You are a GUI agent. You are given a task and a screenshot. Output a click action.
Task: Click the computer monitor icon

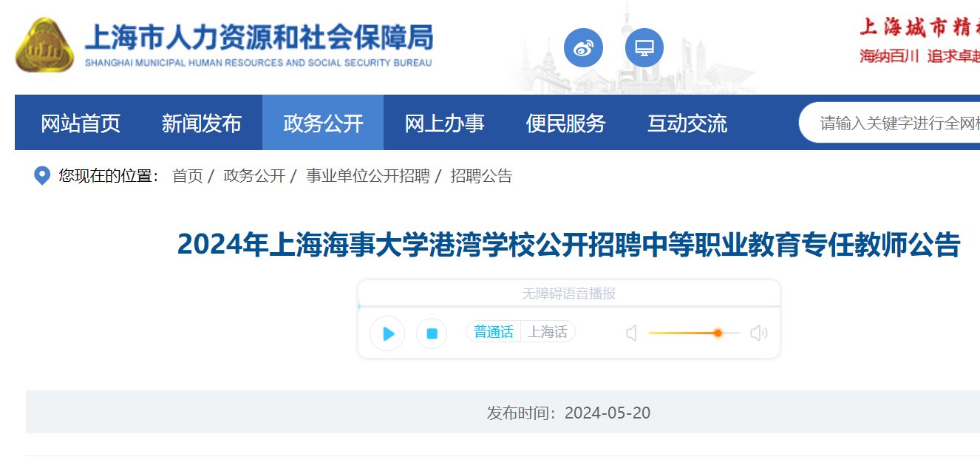tap(644, 48)
